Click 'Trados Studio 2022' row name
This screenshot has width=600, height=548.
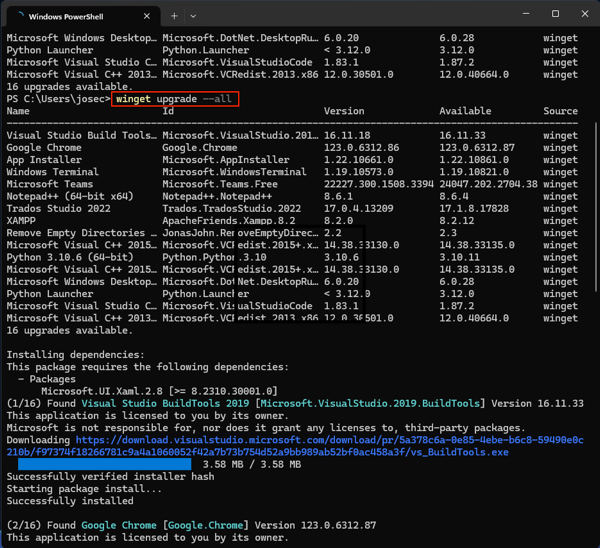pyautogui.click(x=59, y=209)
